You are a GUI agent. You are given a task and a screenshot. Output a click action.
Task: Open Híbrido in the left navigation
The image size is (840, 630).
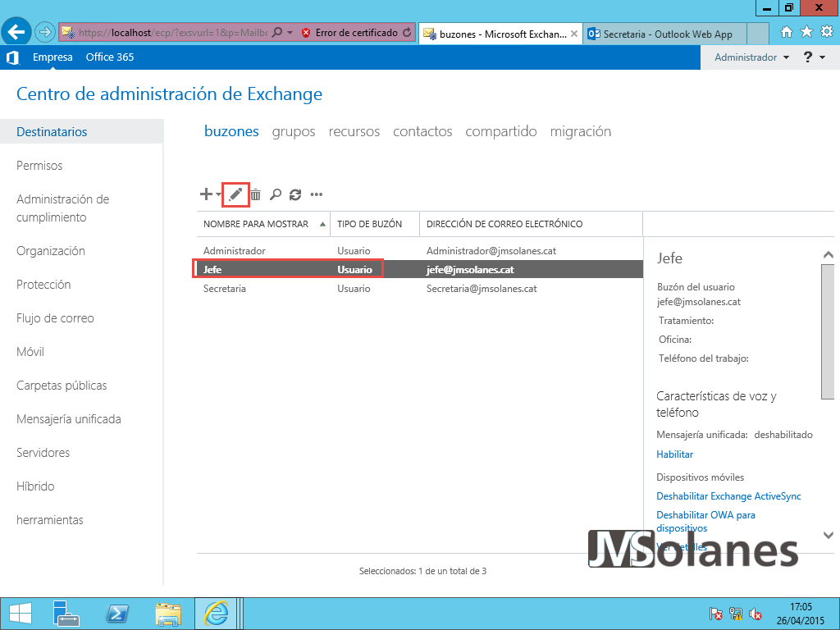click(x=35, y=486)
